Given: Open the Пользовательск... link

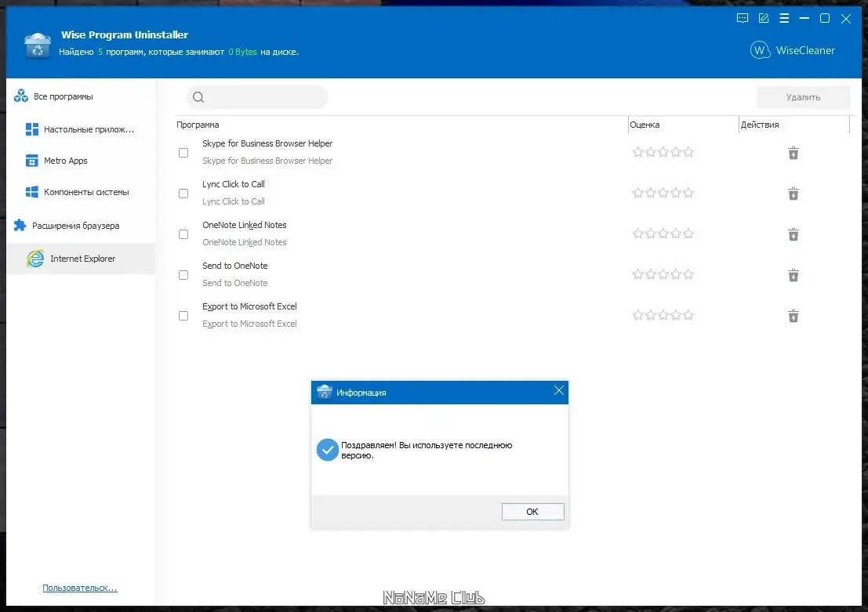Looking at the screenshot, I should (80, 588).
